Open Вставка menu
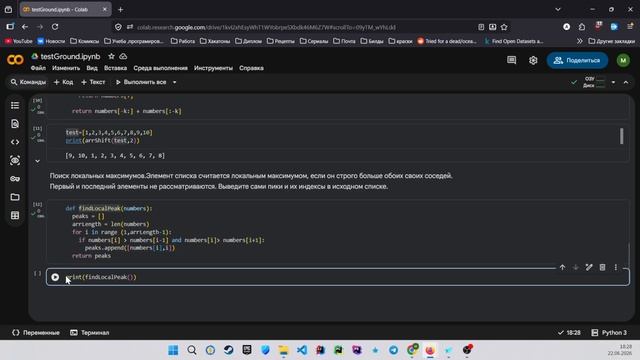This screenshot has height=360, width=640. 115,68
